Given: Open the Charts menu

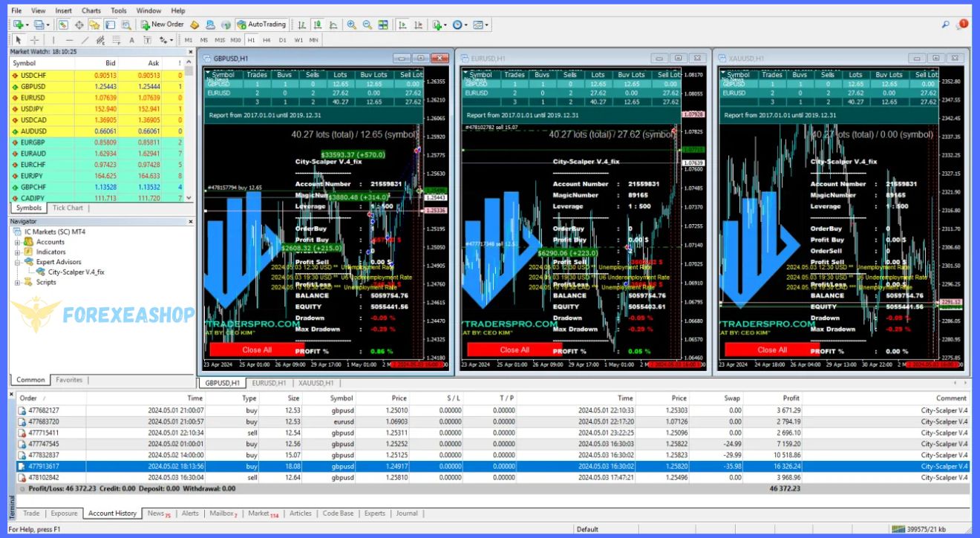Looking at the screenshot, I should click(91, 10).
